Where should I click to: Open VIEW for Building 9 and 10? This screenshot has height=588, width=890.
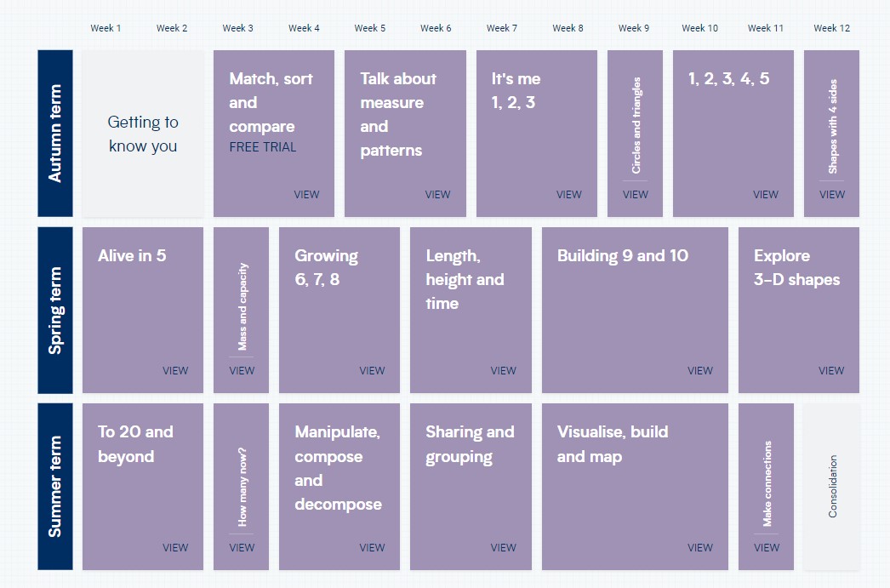pos(700,371)
